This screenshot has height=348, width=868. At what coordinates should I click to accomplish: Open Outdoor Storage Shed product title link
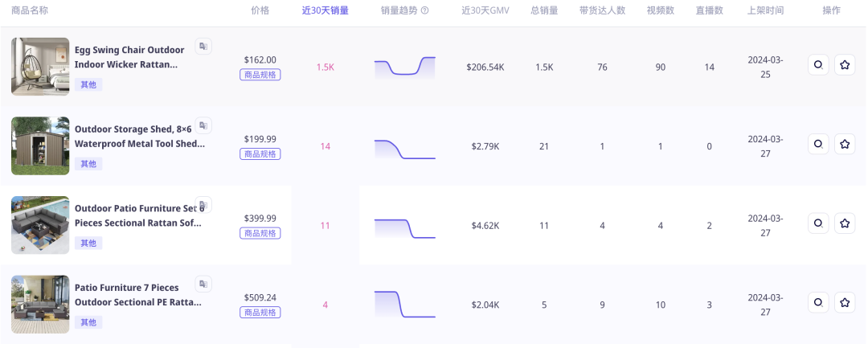pyautogui.click(x=140, y=136)
